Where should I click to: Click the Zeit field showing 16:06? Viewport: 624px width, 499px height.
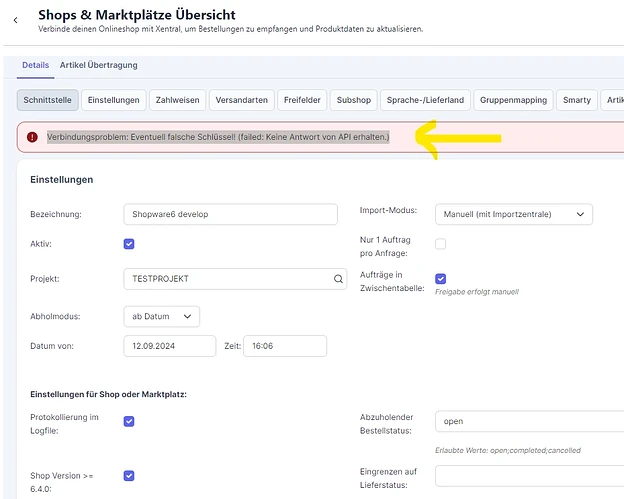[285, 346]
